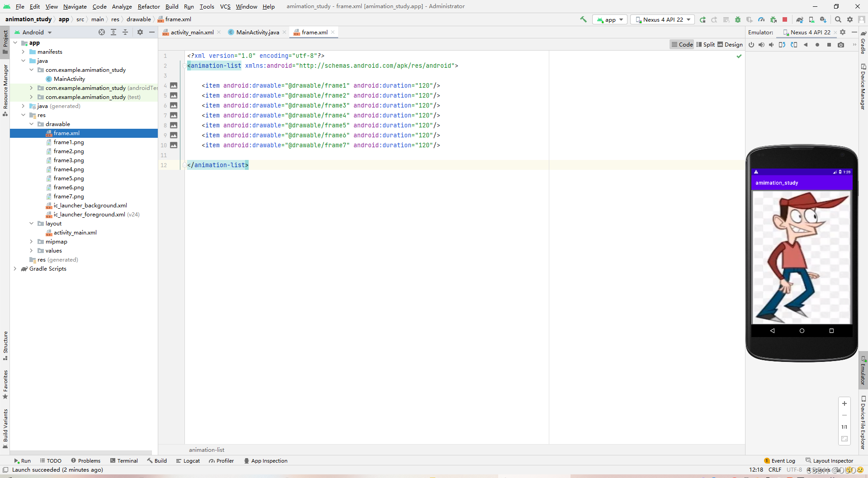The width and height of the screenshot is (868, 478).
Task: Click gutter image preview for frame1 line
Action: pyautogui.click(x=174, y=85)
